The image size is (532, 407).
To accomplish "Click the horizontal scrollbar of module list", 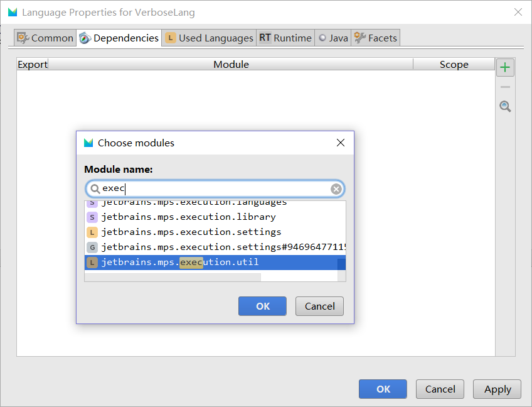I will [x=173, y=277].
